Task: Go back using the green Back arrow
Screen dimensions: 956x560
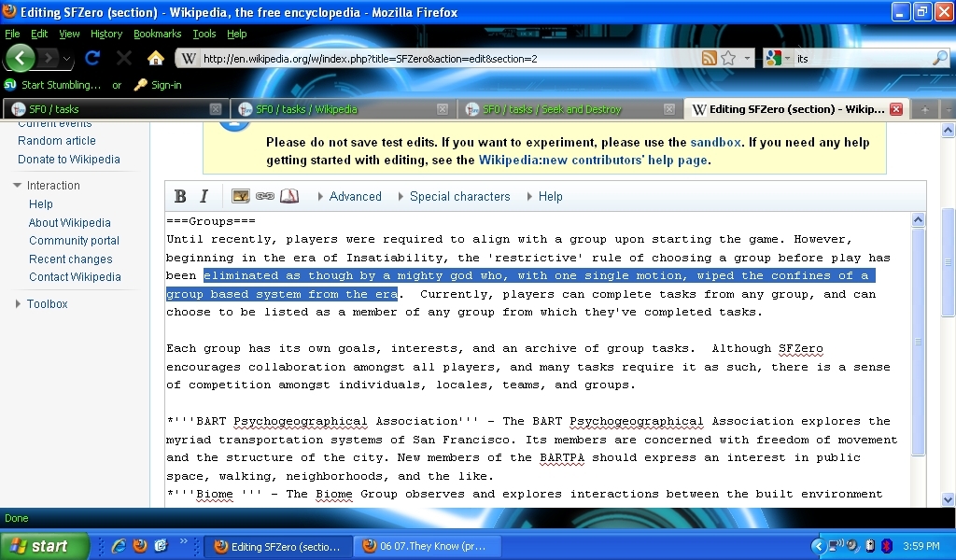Action: click(x=21, y=59)
